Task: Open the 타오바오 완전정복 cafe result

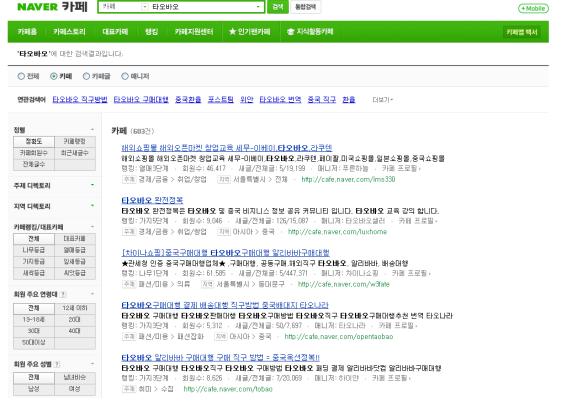Action: click(x=152, y=200)
